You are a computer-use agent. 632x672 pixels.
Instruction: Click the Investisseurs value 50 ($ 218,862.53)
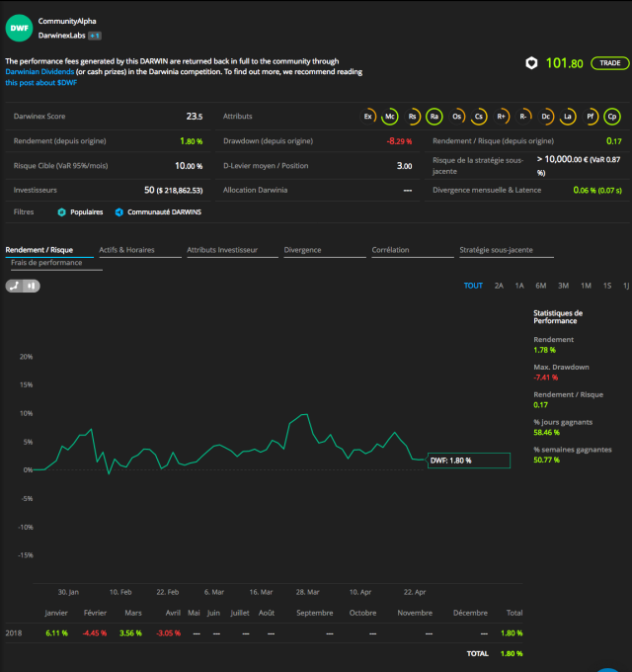tap(174, 190)
